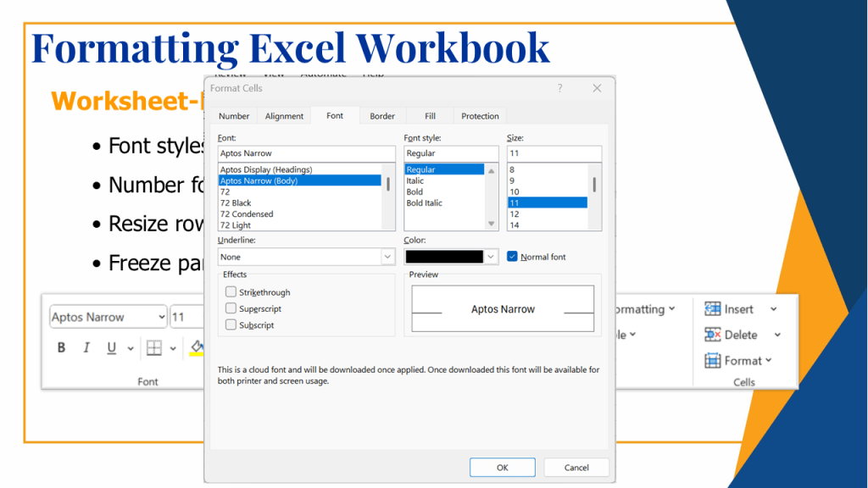Switch to the Border tab

click(x=382, y=116)
